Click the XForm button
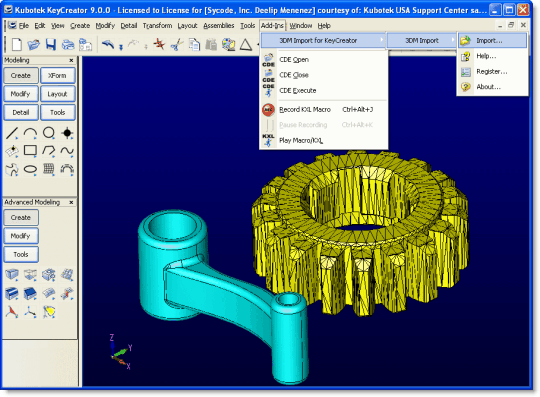 (58, 75)
